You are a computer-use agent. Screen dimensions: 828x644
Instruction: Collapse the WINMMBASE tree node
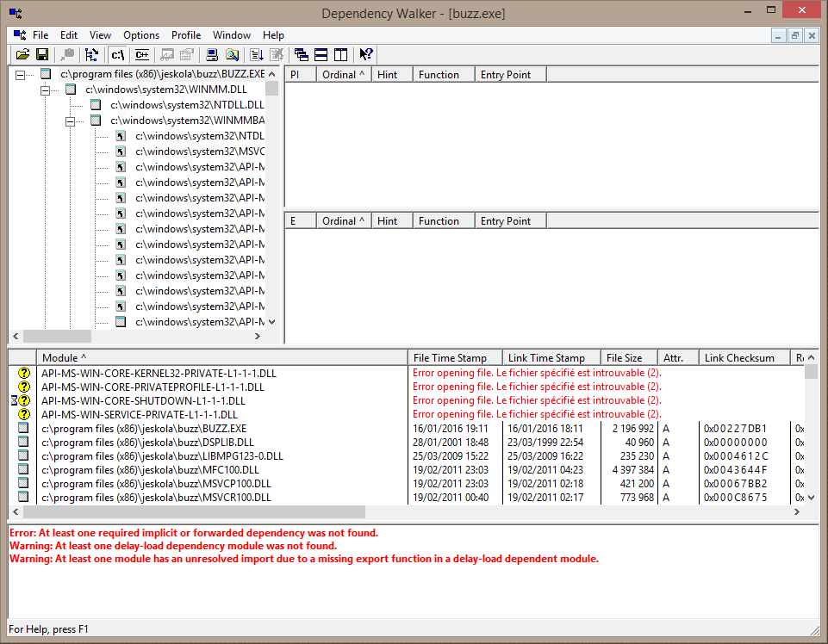[71, 121]
